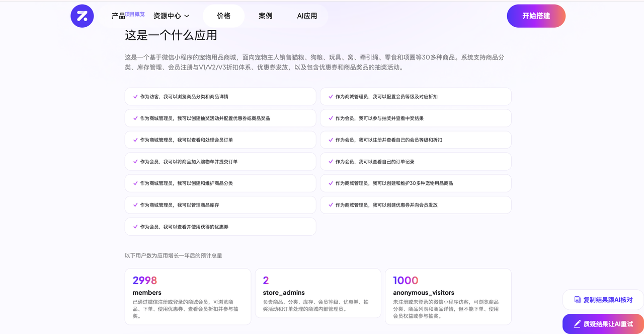Click the store_admins card title

[284, 293]
